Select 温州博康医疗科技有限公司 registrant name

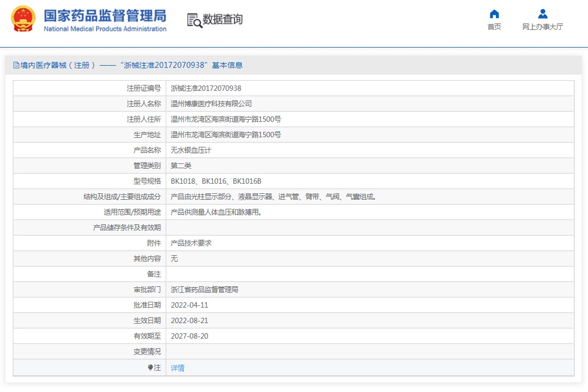tap(211, 104)
